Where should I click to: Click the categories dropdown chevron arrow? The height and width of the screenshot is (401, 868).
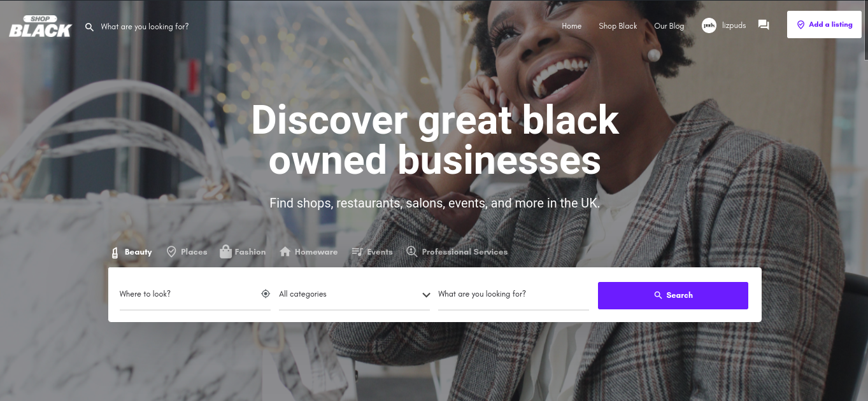click(x=426, y=295)
